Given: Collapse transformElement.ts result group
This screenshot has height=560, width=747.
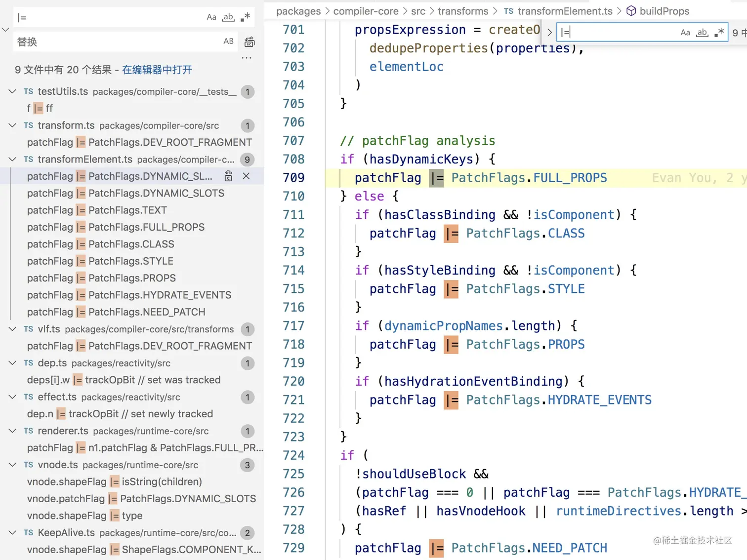Looking at the screenshot, I should point(12,160).
